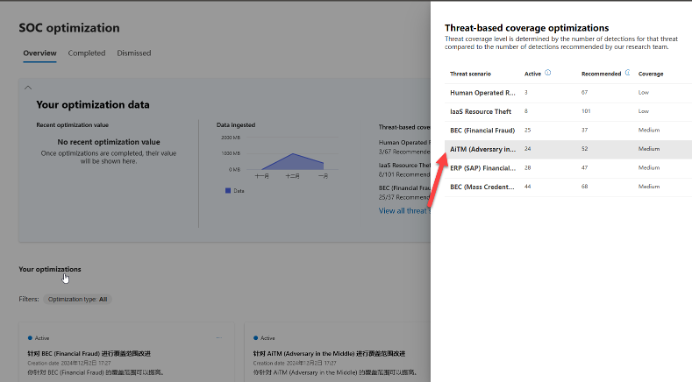Click info icon next to Active column
This screenshot has height=385, width=695.
pyautogui.click(x=548, y=73)
